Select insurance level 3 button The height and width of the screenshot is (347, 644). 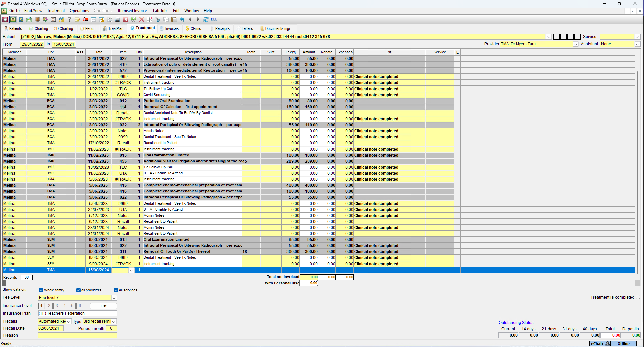point(57,306)
